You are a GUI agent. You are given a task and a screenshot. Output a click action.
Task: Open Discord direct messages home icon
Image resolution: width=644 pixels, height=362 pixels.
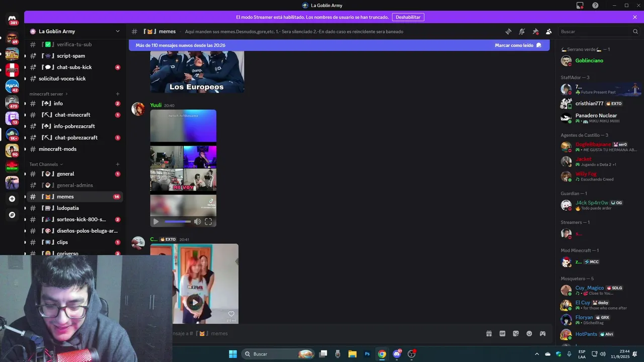point(12,19)
